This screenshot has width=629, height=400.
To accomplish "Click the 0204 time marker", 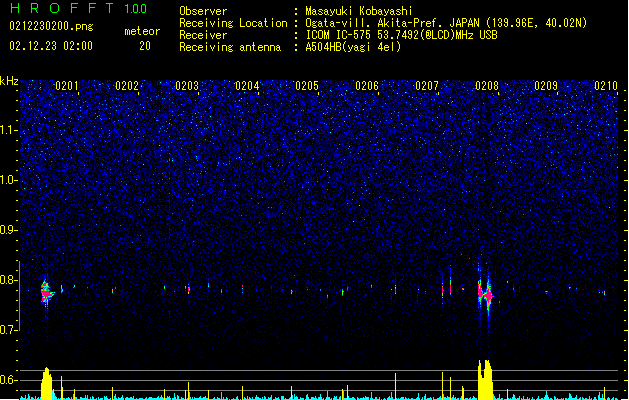I will pyautogui.click(x=247, y=86).
